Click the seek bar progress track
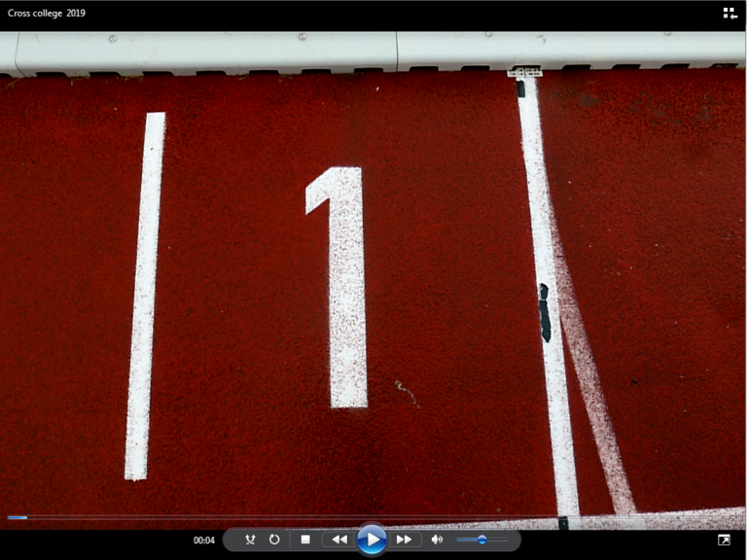 [373, 517]
